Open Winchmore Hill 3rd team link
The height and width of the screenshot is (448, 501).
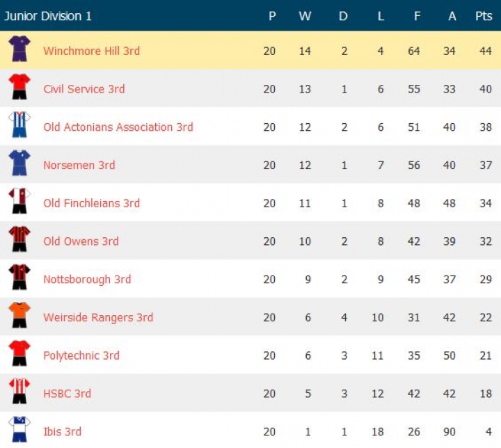[91, 51]
